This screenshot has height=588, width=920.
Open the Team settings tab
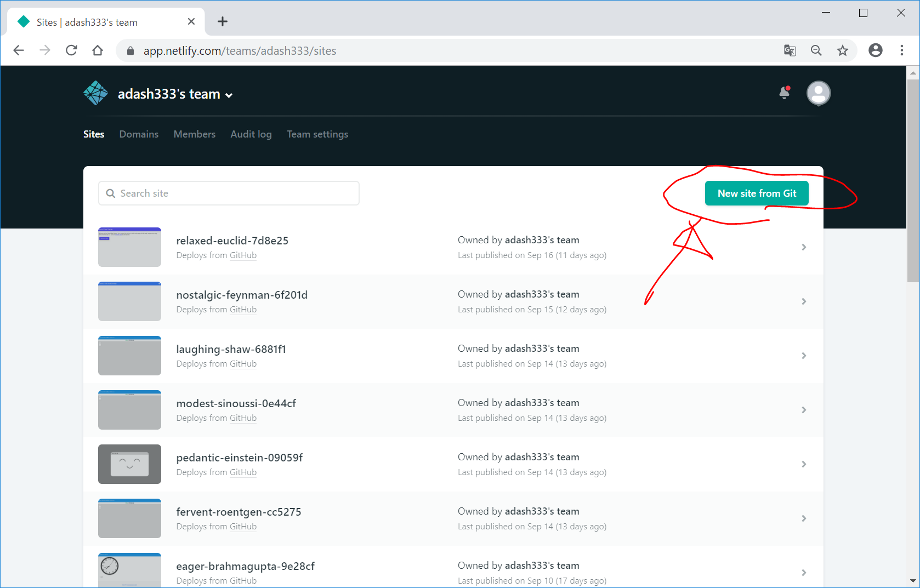tap(317, 134)
